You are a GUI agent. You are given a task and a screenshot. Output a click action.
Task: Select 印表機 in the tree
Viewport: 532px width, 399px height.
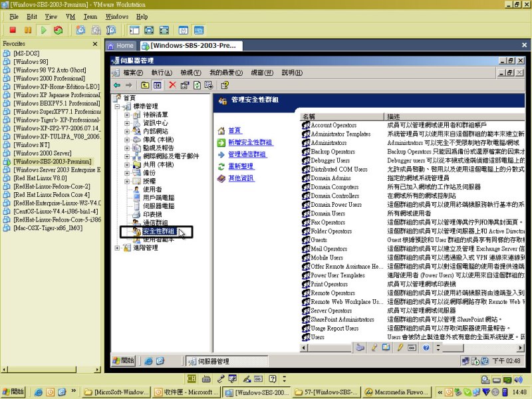click(x=152, y=214)
